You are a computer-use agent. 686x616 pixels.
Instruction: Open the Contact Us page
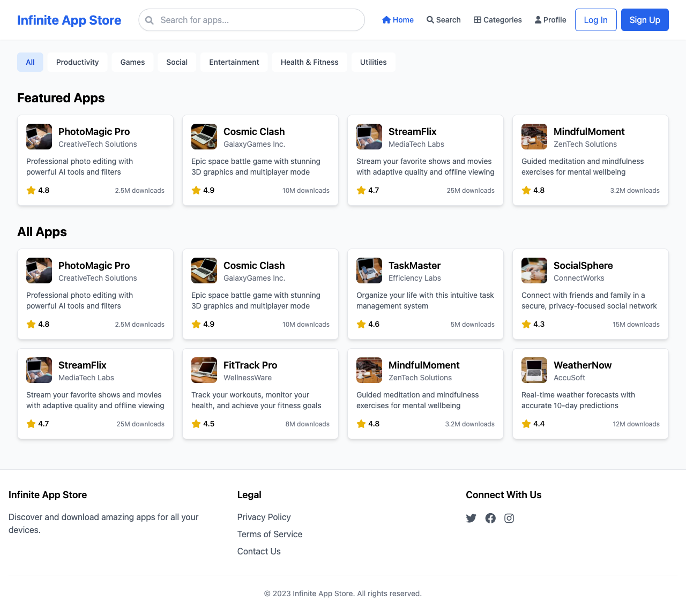(259, 552)
